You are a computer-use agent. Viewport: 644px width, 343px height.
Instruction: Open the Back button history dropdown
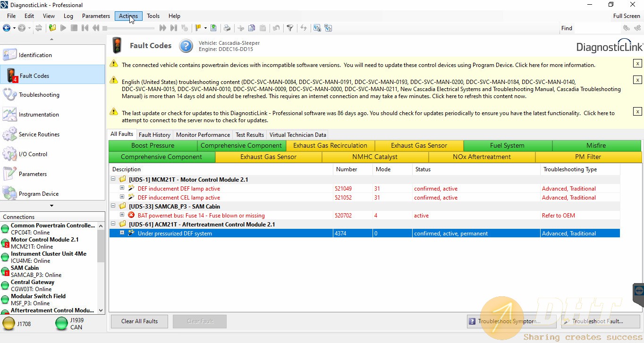point(14,28)
